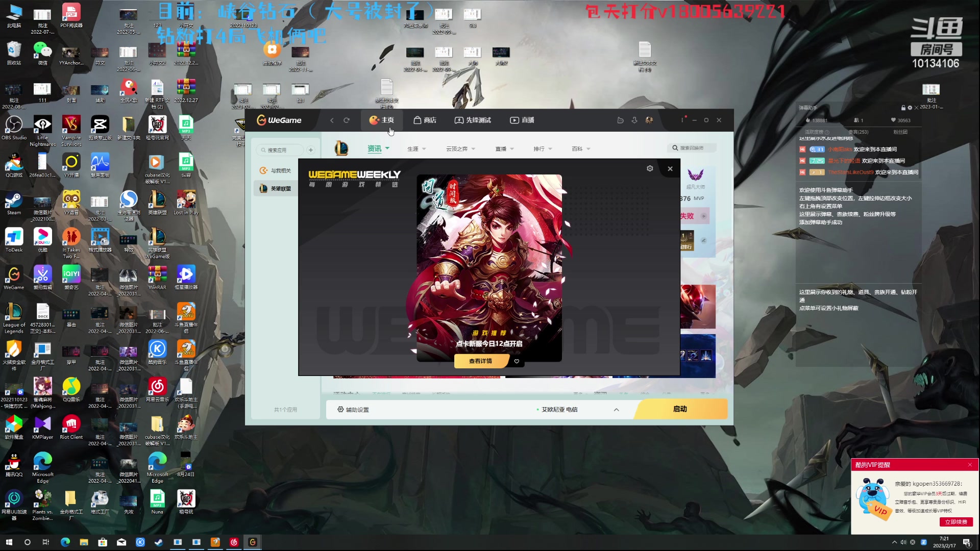
Task: Click the 启动 launch button
Action: 680,409
